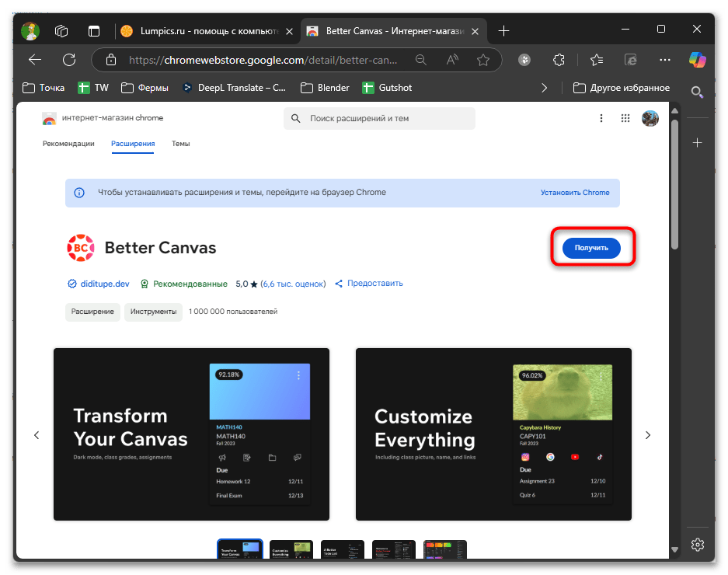Show previous screenshot with left arrow
Viewport: 728px width, 575px height.
coord(37,435)
